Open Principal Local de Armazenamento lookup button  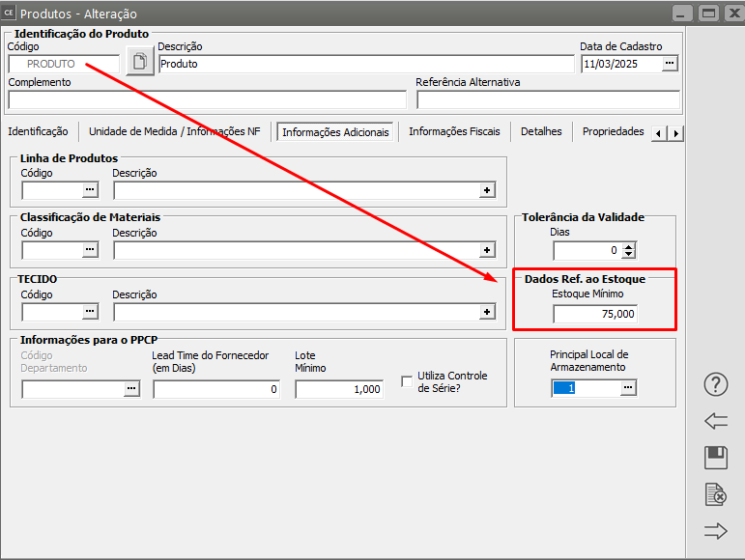tap(628, 387)
